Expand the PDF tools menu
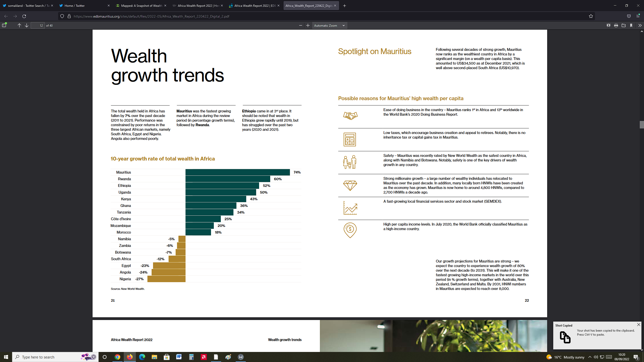The height and width of the screenshot is (362, 644). [x=640, y=25]
